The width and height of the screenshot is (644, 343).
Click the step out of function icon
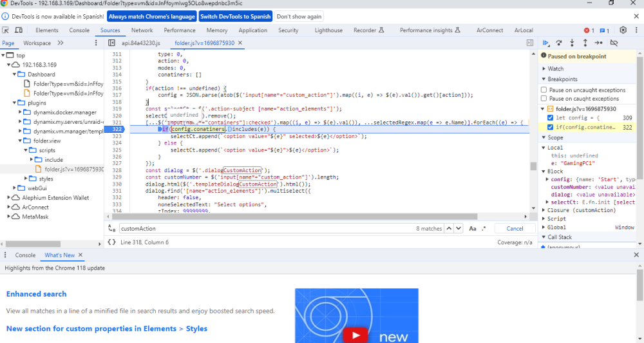585,43
